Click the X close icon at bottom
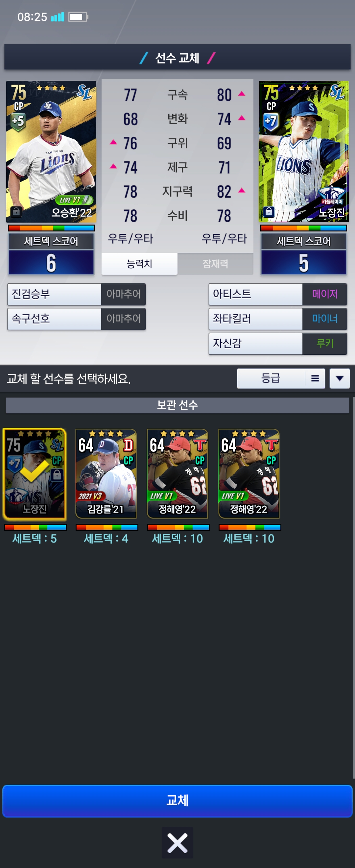The image size is (355, 868). 177,843
